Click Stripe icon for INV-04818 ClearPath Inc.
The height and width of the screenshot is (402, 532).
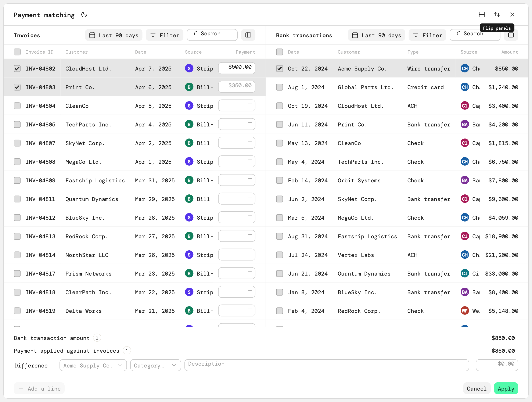click(x=189, y=292)
